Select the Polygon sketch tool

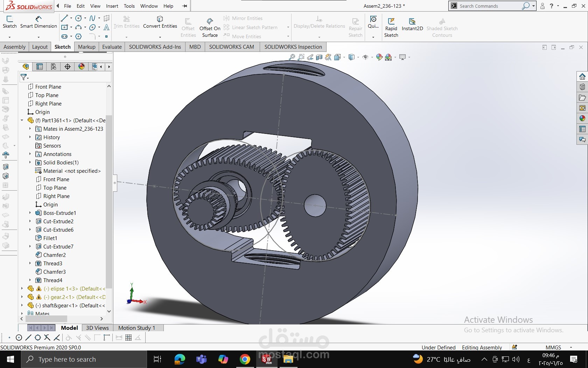(x=78, y=36)
